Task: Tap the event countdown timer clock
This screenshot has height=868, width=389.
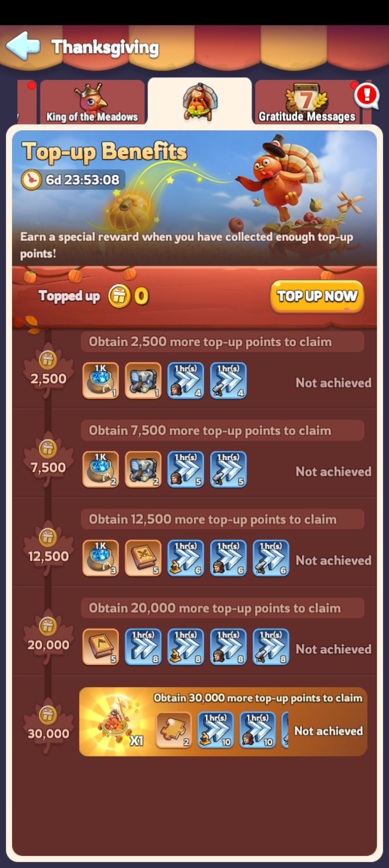Action: (31, 180)
